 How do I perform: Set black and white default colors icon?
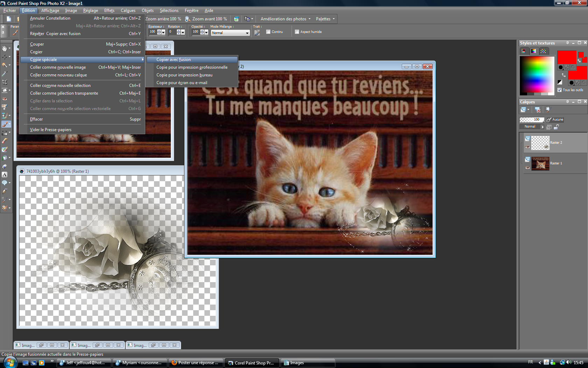coord(560,82)
